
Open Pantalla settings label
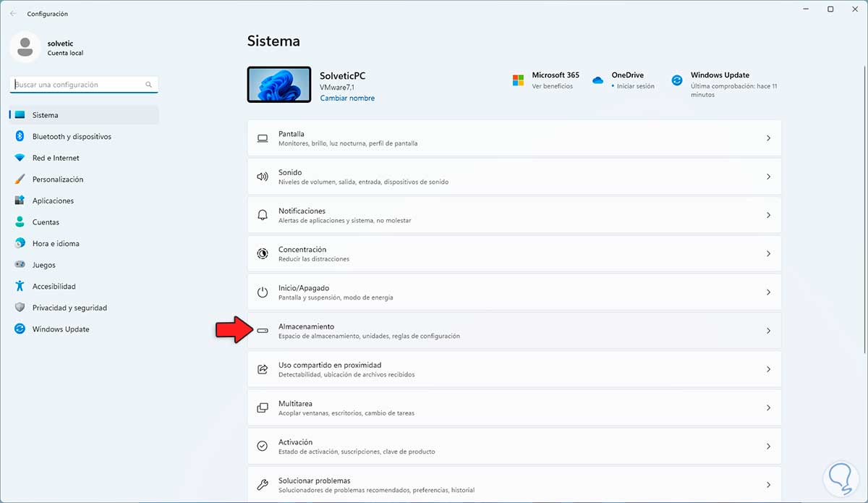292,134
